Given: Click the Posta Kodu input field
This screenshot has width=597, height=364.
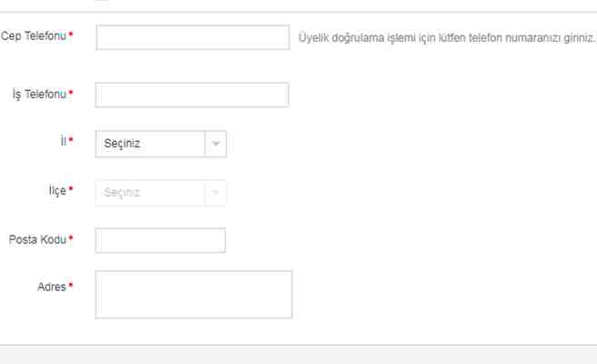Looking at the screenshot, I should tap(160, 240).
